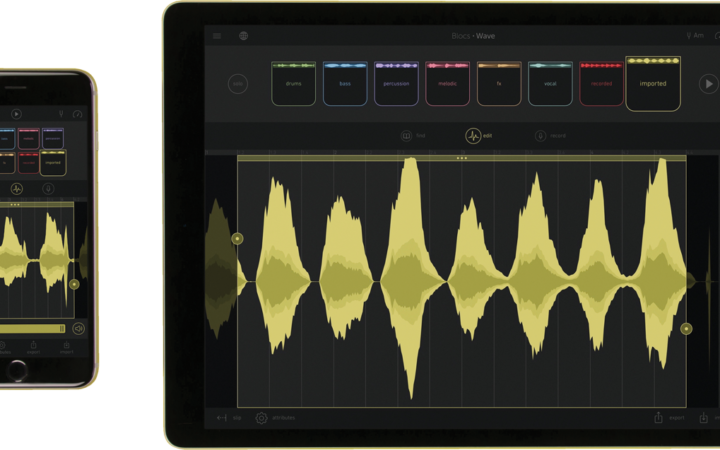Expand the three-dot selection handle above waveform
The width and height of the screenshot is (720, 450).
(461, 158)
